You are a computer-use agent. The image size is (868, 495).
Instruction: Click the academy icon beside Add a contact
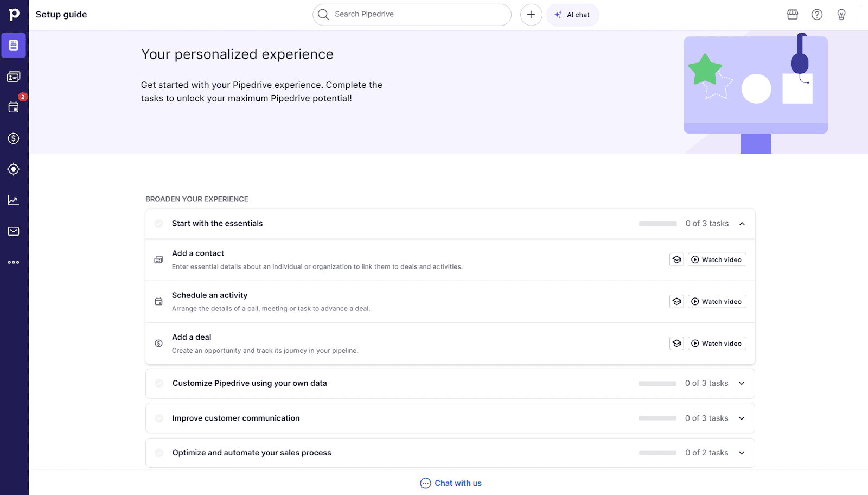(x=676, y=259)
